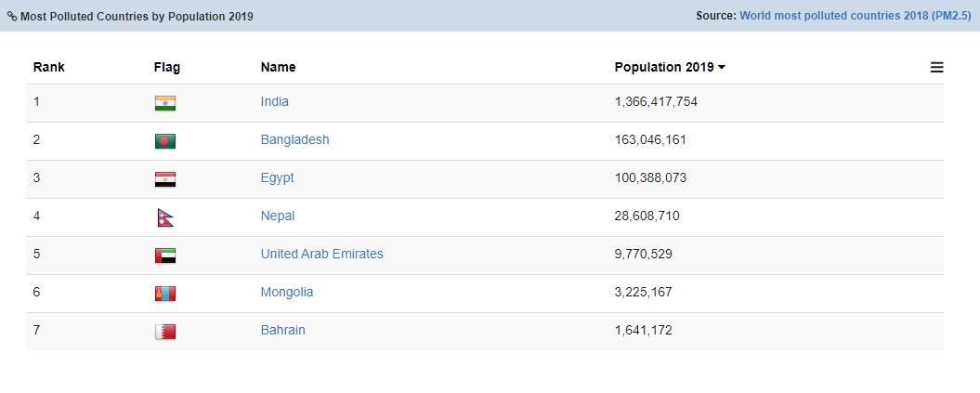The width and height of the screenshot is (980, 393).
Task: Open the hamburger table menu
Action: [x=936, y=67]
